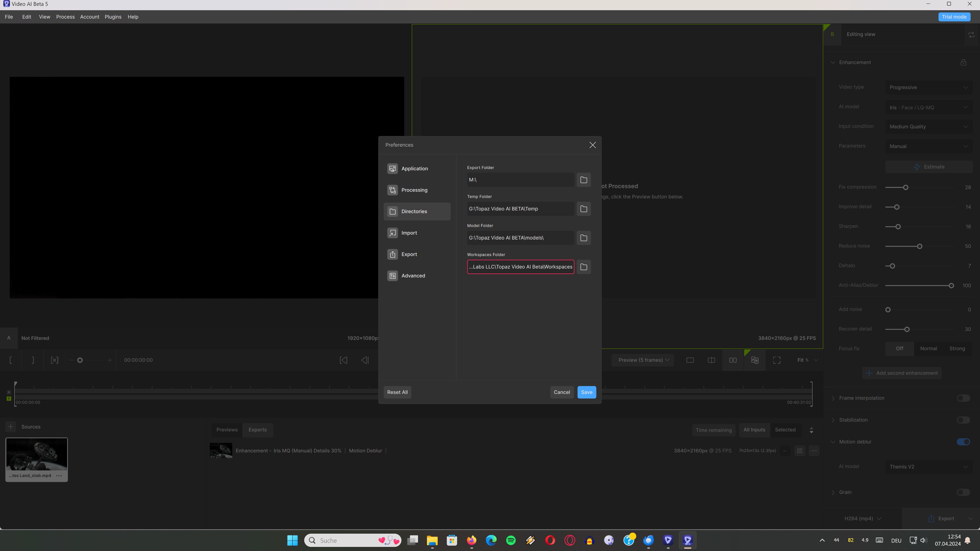
Task: Click the Enhancement lock icon
Action: pos(963,62)
